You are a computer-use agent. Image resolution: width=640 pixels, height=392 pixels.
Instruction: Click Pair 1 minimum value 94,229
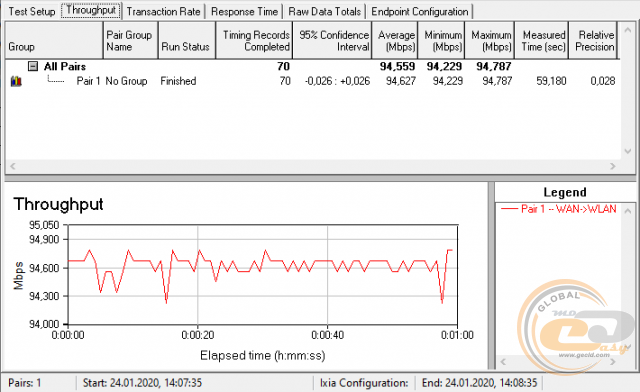[448, 81]
